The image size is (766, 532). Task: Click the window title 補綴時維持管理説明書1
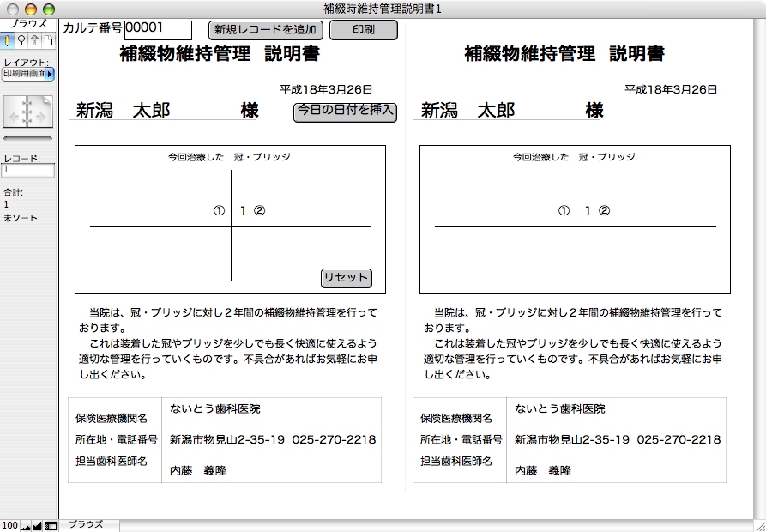[x=383, y=9]
